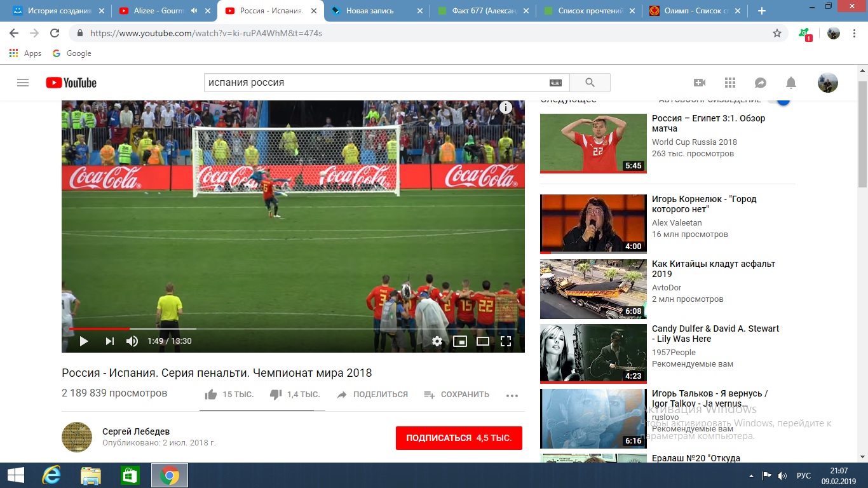868x488 pixels.
Task: Seek on the video progress bar
Action: tap(293, 329)
